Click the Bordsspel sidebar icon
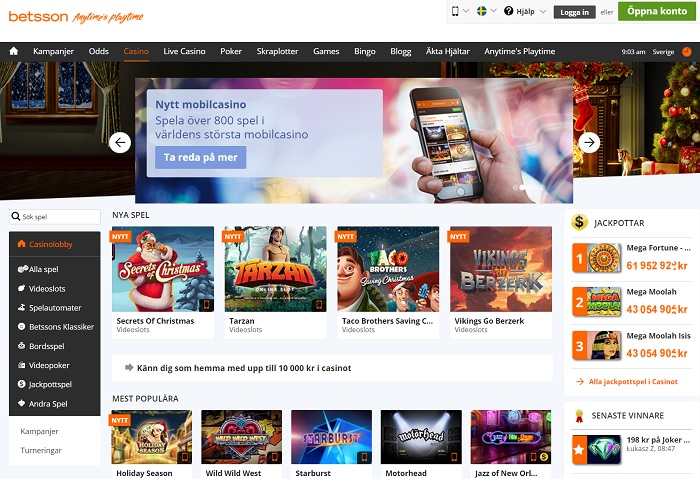Viewport: 700px width, 479px height. click(x=21, y=346)
